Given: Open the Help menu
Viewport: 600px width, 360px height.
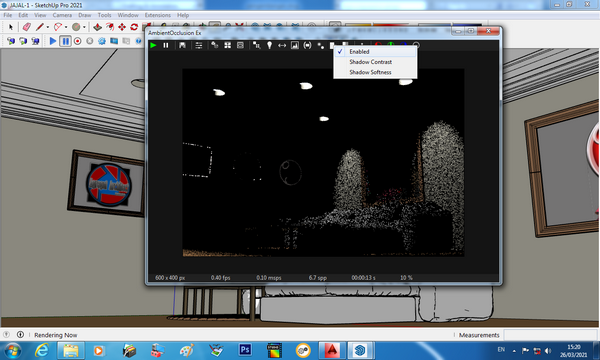Looking at the screenshot, I should [183, 15].
